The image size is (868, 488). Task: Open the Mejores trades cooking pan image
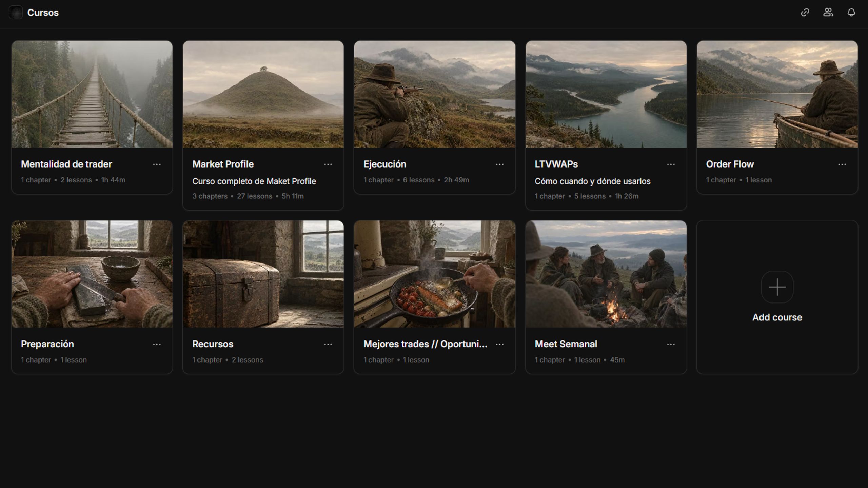(435, 274)
